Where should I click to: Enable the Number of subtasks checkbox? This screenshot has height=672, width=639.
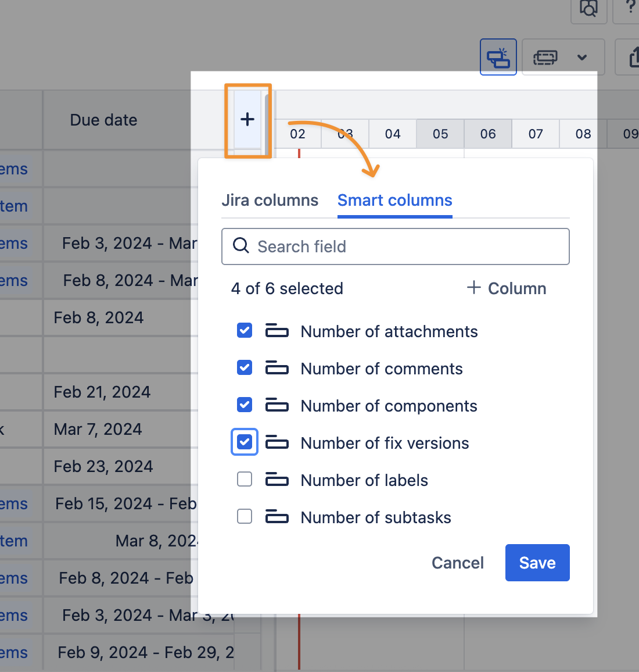tap(245, 517)
